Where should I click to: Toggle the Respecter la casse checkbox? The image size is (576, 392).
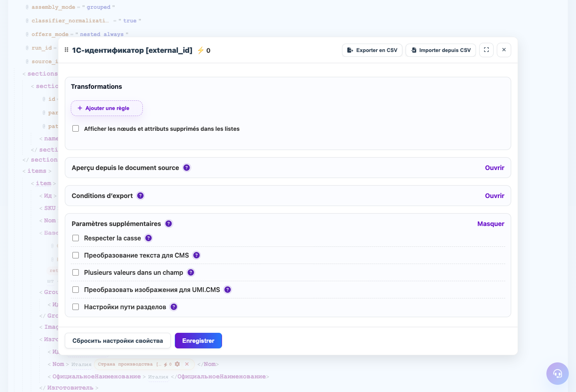click(76, 238)
